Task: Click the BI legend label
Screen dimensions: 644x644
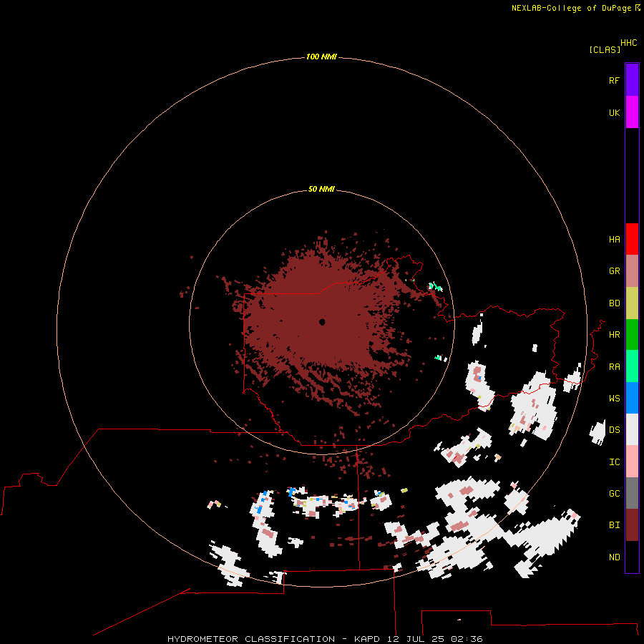Action: tap(614, 525)
